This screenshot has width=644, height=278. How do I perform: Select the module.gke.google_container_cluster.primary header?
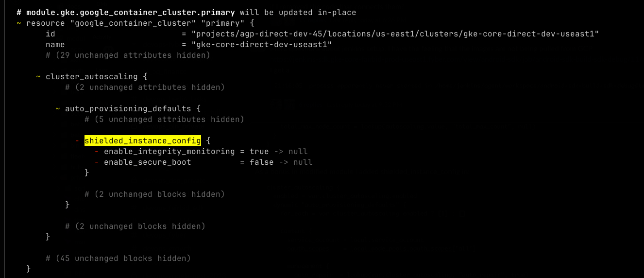tap(131, 13)
